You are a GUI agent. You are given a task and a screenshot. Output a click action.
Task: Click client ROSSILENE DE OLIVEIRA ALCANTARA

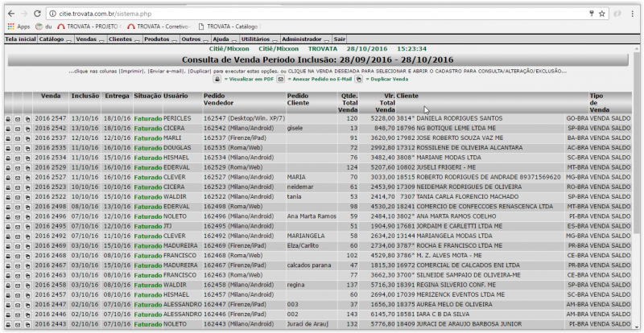click(x=469, y=148)
